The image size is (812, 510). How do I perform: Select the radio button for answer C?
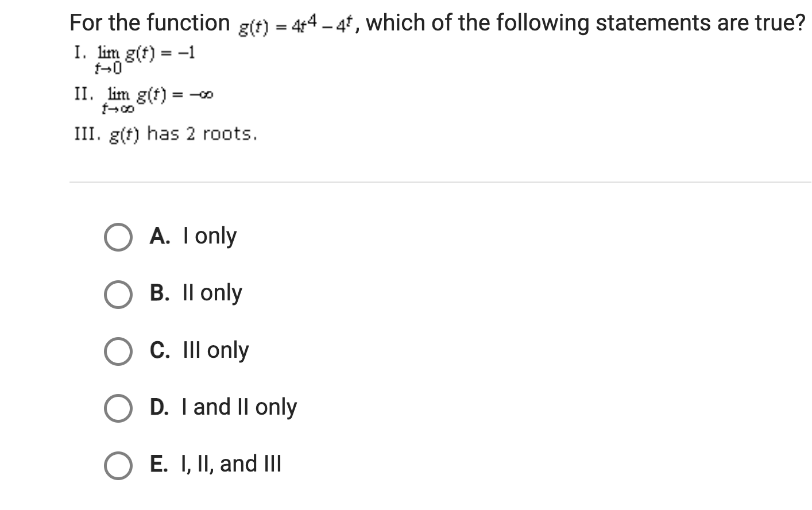coord(118,351)
